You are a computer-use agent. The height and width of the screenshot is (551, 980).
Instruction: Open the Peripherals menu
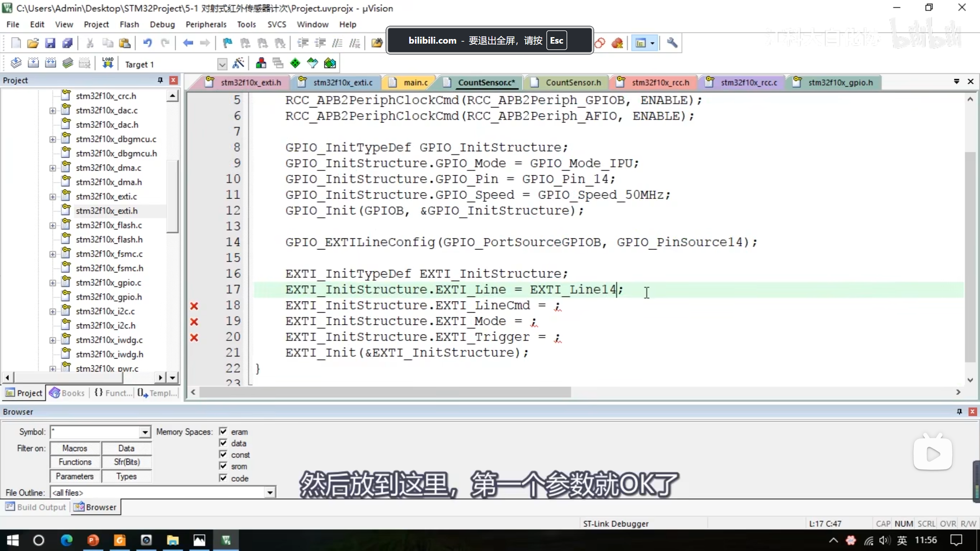click(x=206, y=24)
